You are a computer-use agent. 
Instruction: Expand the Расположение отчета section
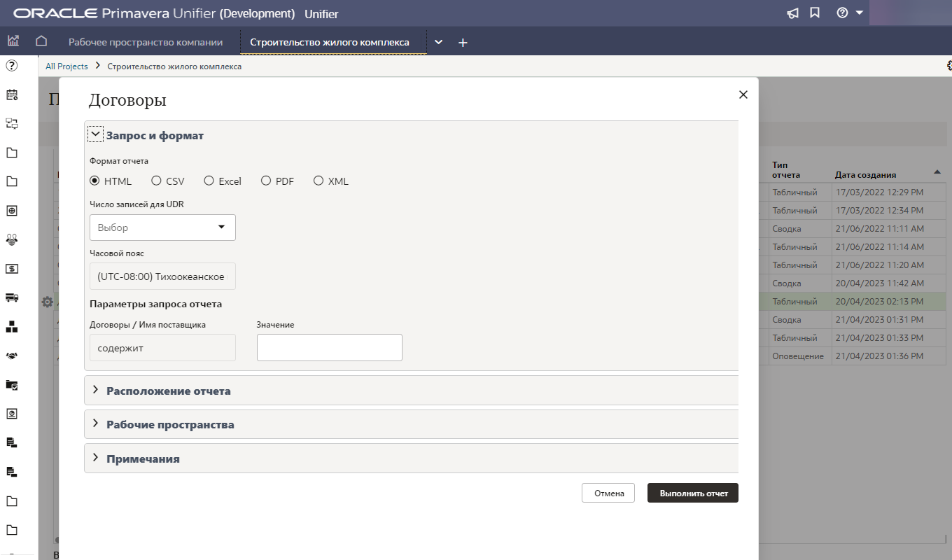(168, 391)
